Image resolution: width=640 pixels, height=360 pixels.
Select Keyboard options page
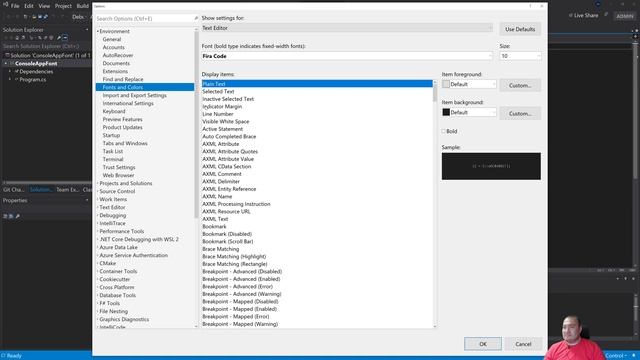[x=114, y=111]
